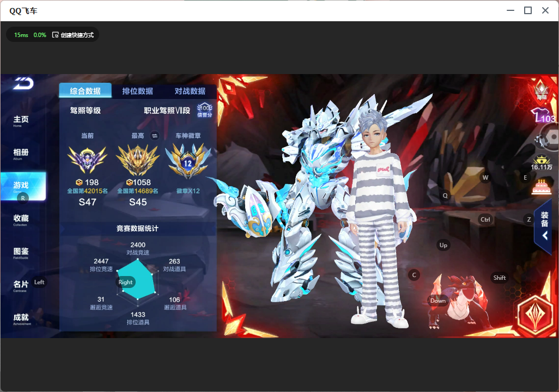The height and width of the screenshot is (392, 559).
Task: Open the 成就 Achievement section
Action: [x=22, y=319]
